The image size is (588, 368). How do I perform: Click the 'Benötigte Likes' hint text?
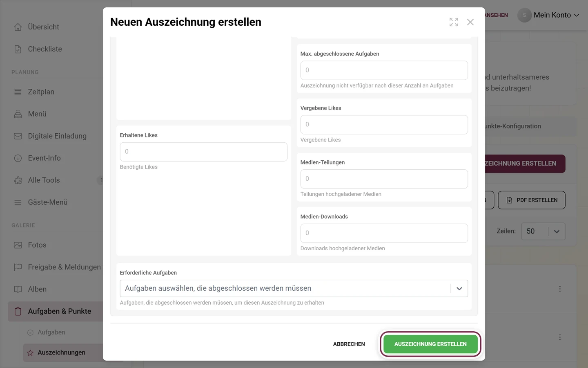[139, 167]
